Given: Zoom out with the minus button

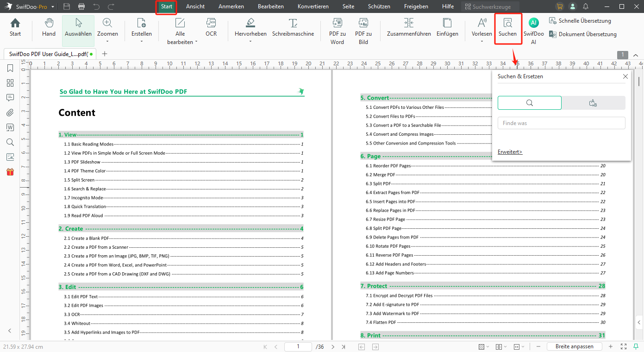Looking at the screenshot, I should (x=538, y=346).
